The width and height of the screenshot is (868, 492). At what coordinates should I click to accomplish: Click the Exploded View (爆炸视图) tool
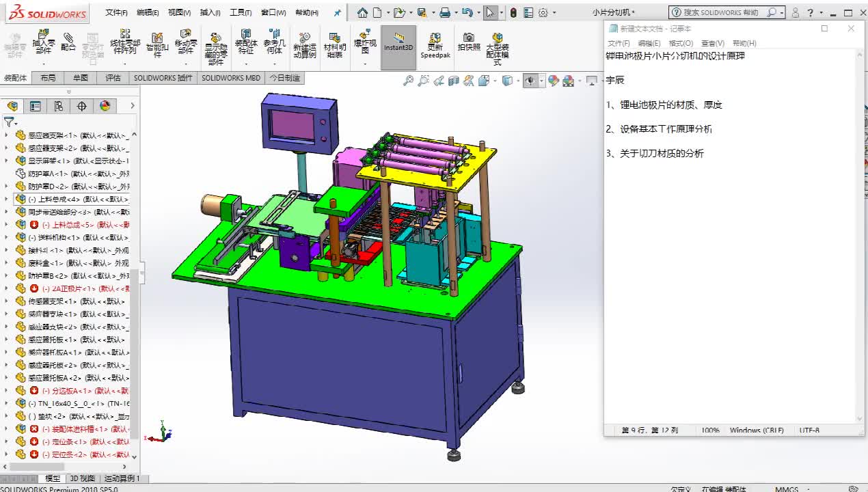coord(365,41)
